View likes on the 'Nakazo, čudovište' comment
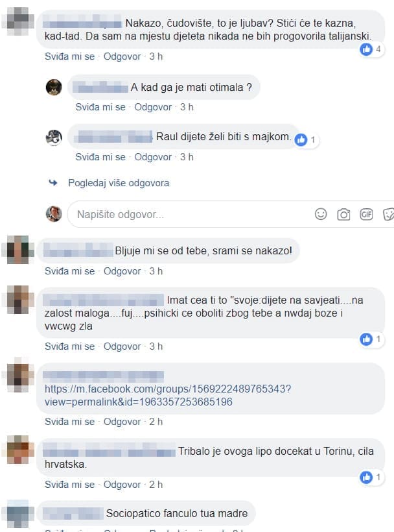Image resolution: width=394 pixels, height=532 pixels. pos(371,49)
